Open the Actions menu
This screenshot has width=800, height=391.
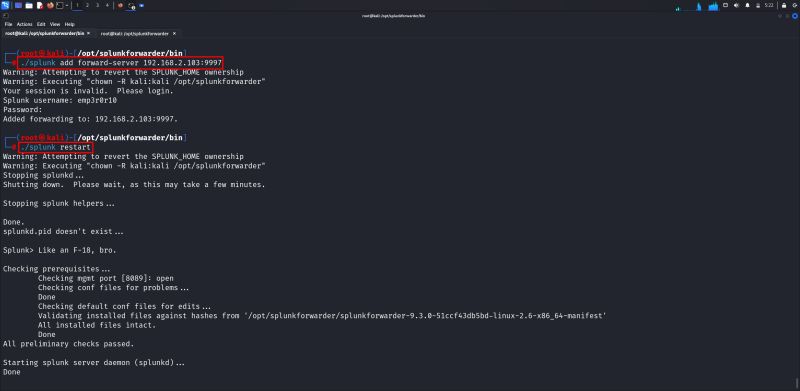[24, 24]
